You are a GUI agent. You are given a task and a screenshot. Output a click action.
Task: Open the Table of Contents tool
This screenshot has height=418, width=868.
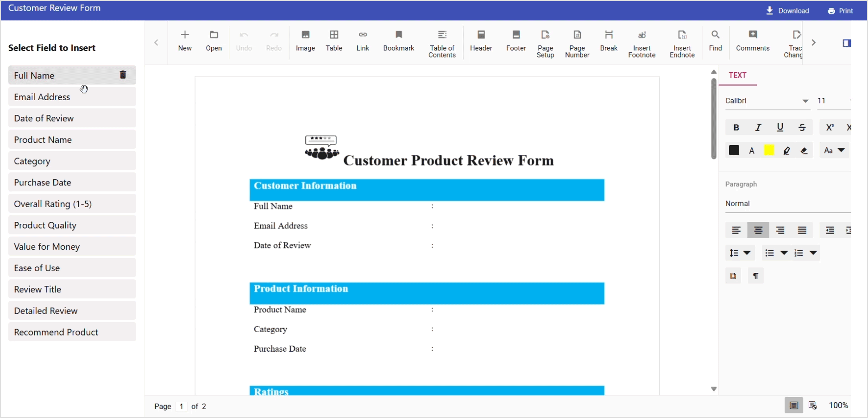(442, 44)
